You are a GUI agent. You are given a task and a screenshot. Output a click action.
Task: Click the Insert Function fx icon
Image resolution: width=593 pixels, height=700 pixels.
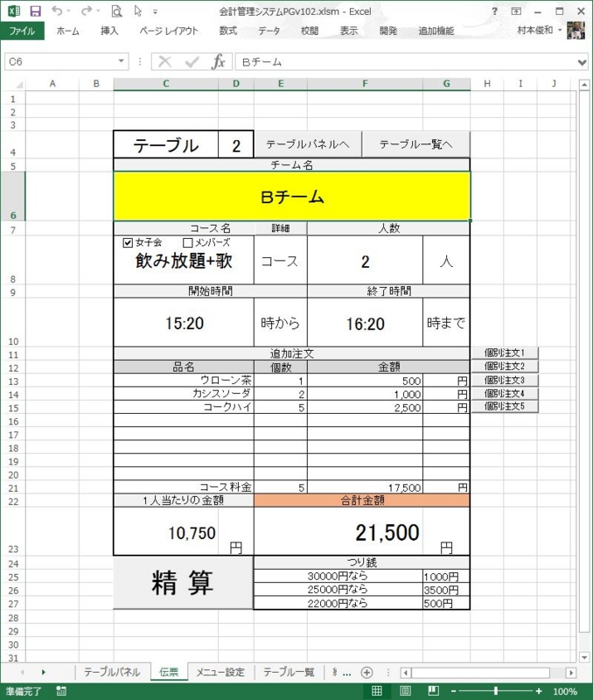click(219, 62)
